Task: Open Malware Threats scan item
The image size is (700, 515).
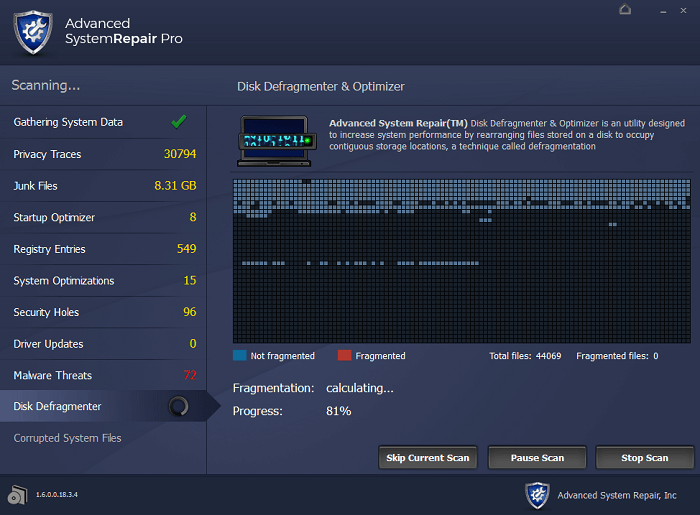Action: pyautogui.click(x=103, y=375)
